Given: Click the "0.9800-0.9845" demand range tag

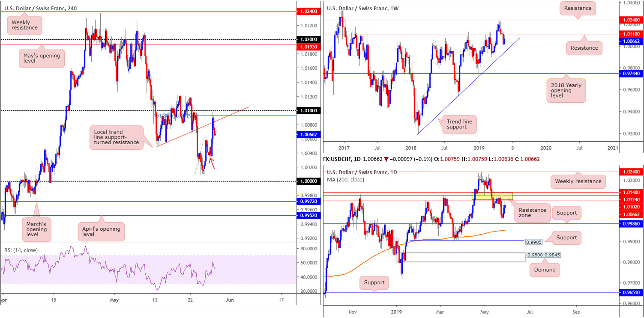Looking at the screenshot, I should (x=543, y=255).
